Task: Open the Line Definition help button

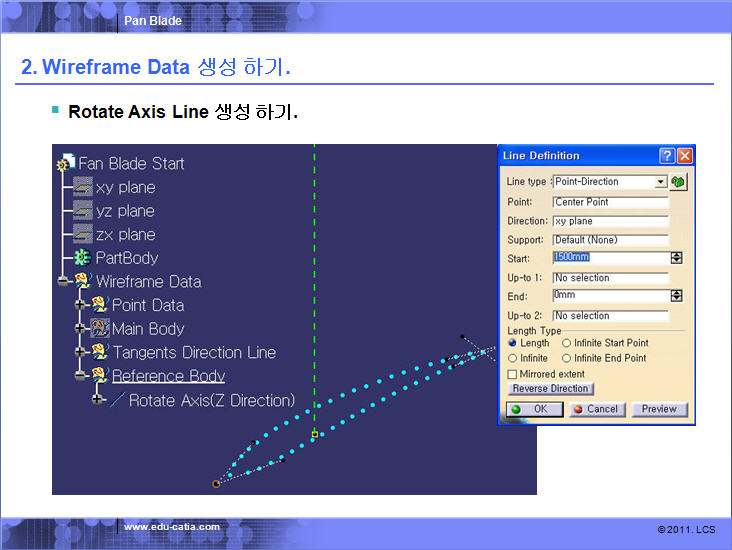Action: (667, 156)
